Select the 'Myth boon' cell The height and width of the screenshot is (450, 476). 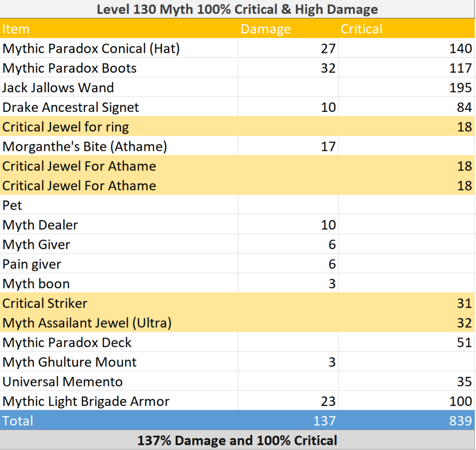point(119,284)
